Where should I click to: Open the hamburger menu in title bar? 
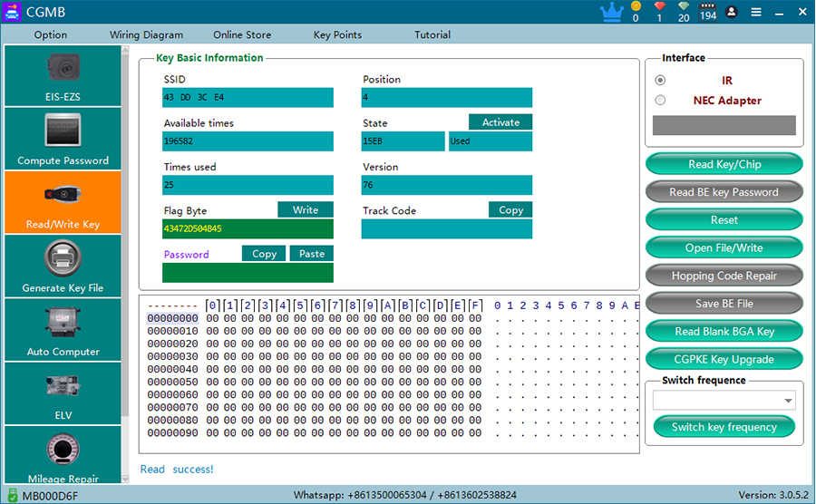(x=755, y=12)
